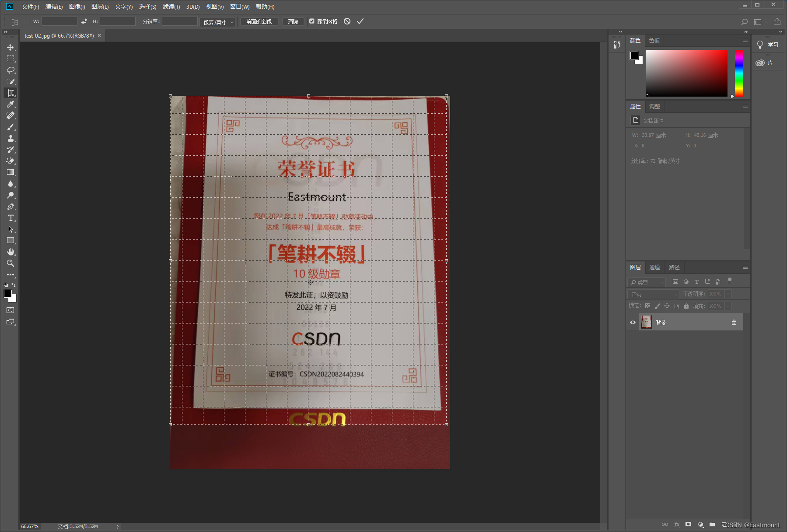This screenshot has width=787, height=532.
Task: Open the Properties panel flyout menu
Action: (745, 107)
